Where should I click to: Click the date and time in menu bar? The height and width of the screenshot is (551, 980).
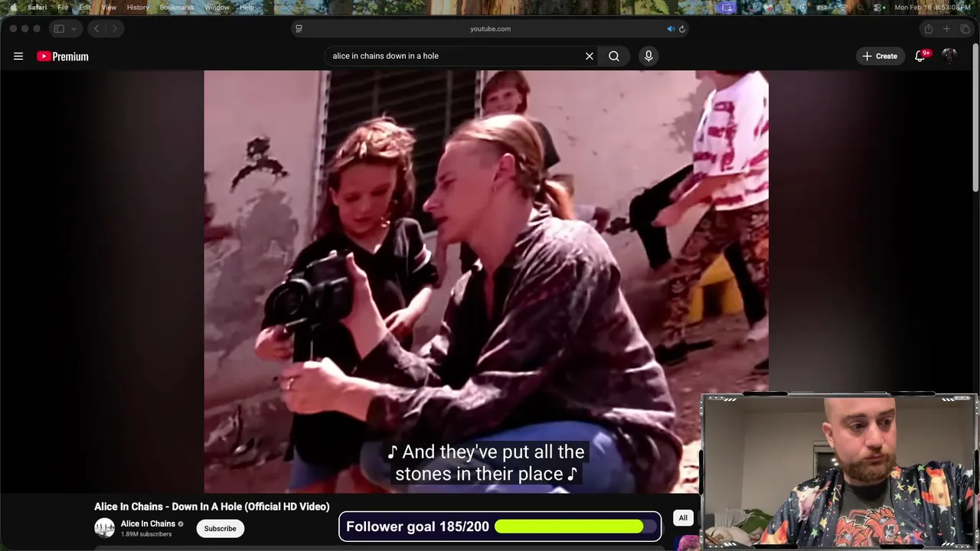point(933,8)
